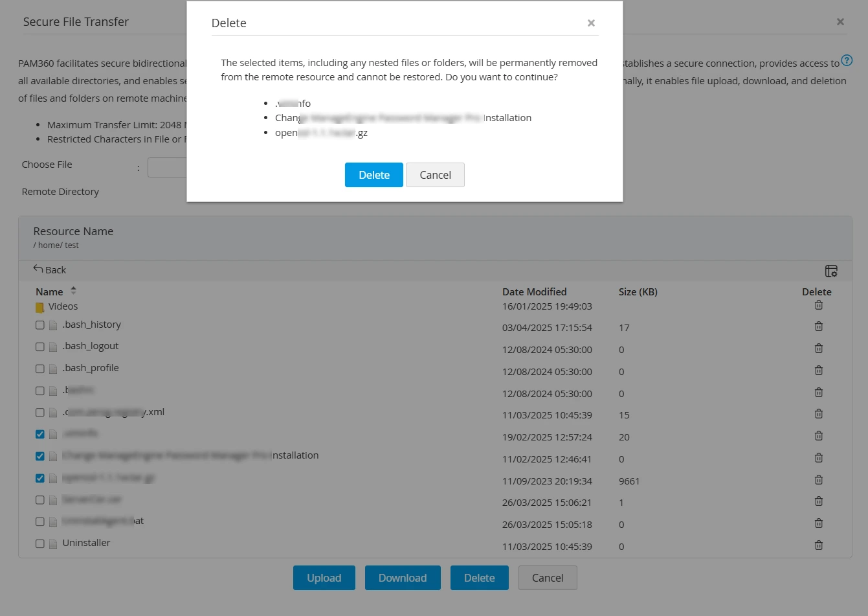Check the .bash_history checkbox

(x=40, y=325)
